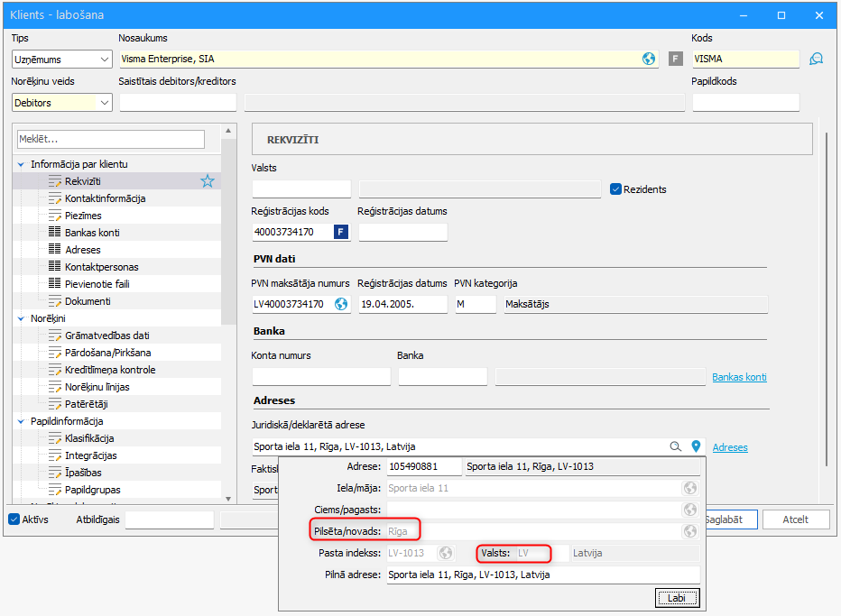Click the Saglabāt button

731,519
